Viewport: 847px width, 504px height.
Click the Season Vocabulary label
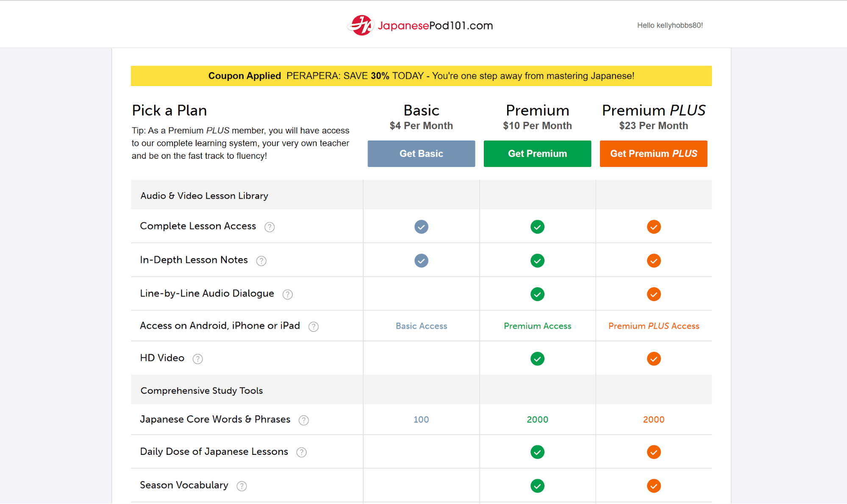(184, 485)
